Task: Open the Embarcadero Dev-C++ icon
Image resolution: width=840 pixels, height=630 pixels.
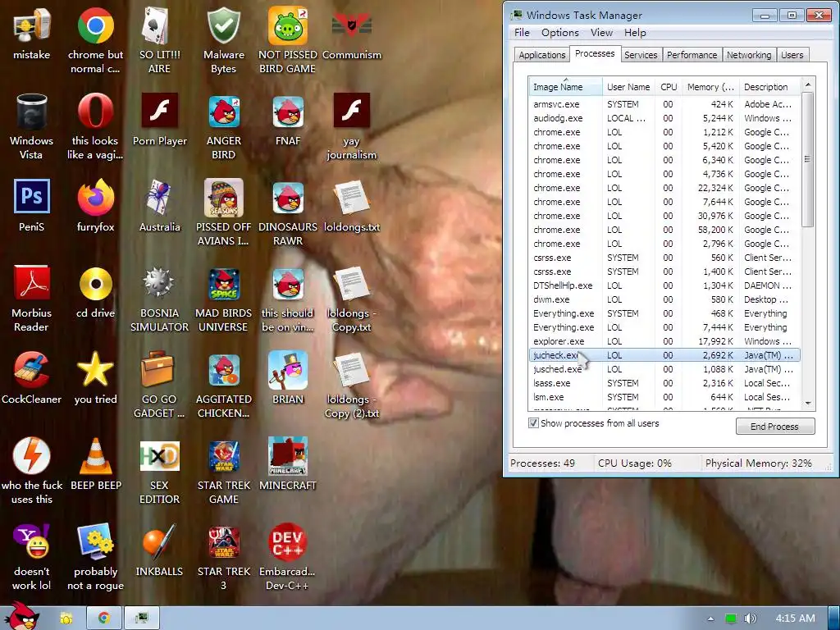Action: (x=288, y=558)
